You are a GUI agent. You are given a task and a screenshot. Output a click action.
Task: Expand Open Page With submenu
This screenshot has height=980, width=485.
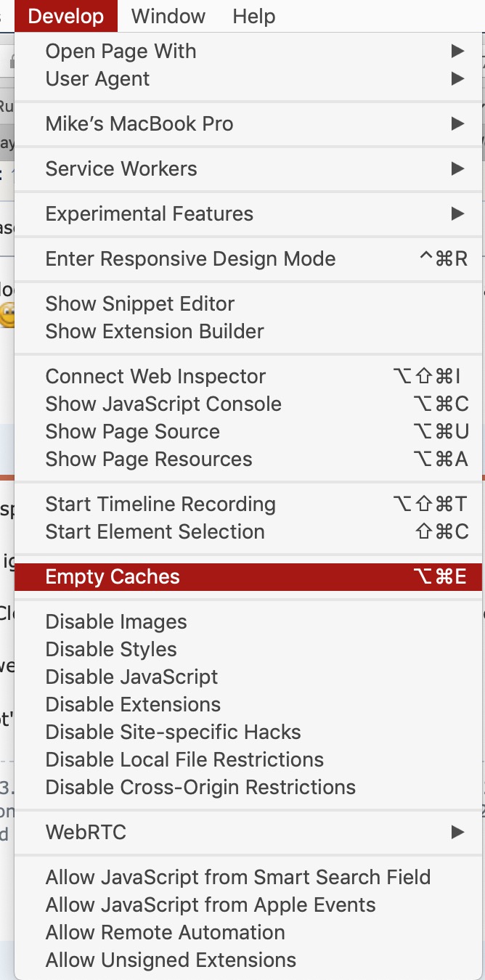tap(248, 52)
